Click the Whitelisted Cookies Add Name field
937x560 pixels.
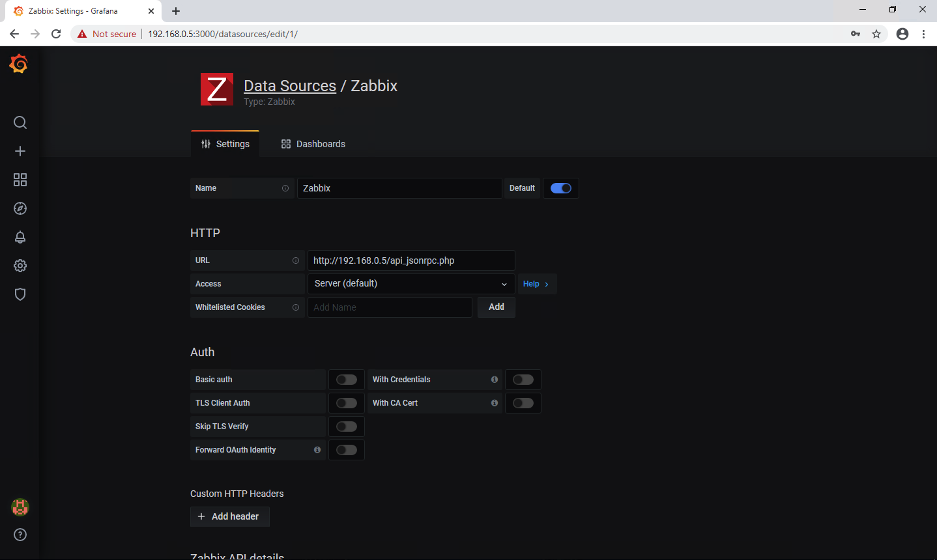tap(390, 307)
